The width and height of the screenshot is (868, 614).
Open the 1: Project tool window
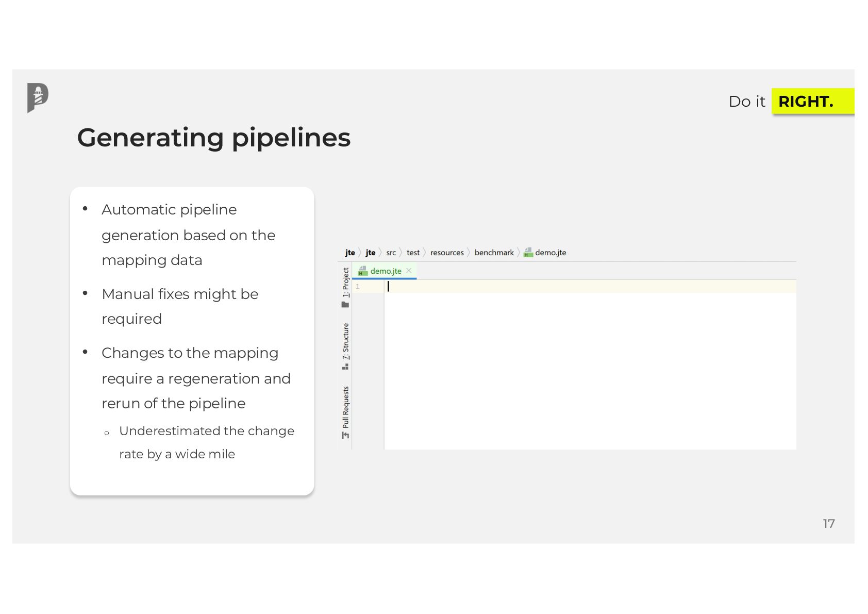coord(345,282)
